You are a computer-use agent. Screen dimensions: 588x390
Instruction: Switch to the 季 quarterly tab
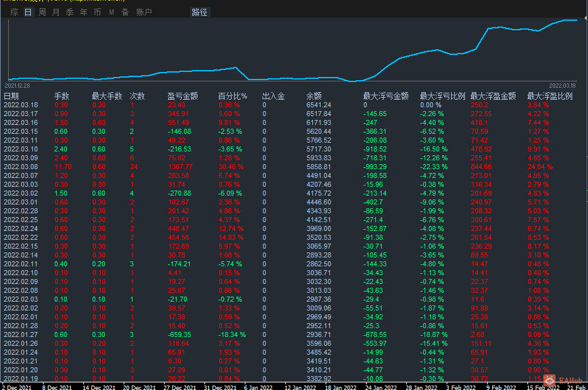click(x=70, y=13)
